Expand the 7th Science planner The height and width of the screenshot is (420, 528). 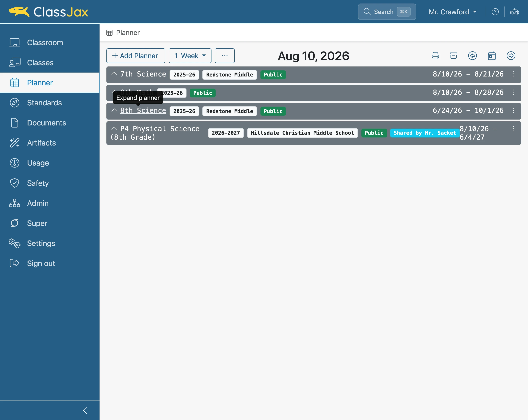pyautogui.click(x=114, y=74)
